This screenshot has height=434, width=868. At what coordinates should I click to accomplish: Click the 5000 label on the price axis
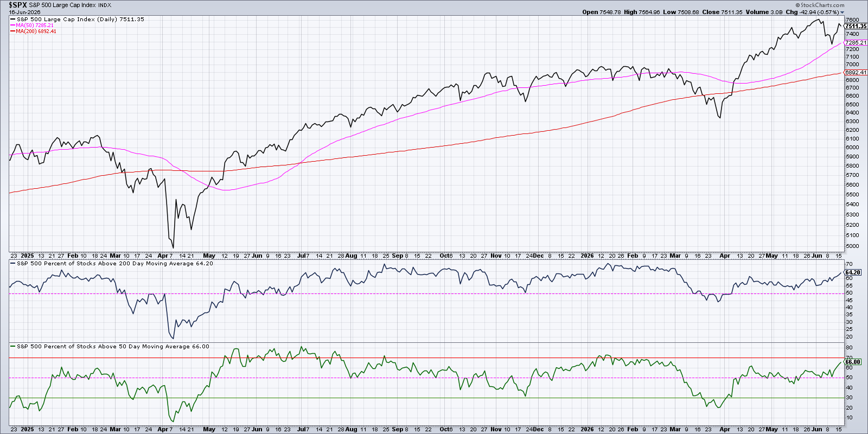[x=851, y=246]
